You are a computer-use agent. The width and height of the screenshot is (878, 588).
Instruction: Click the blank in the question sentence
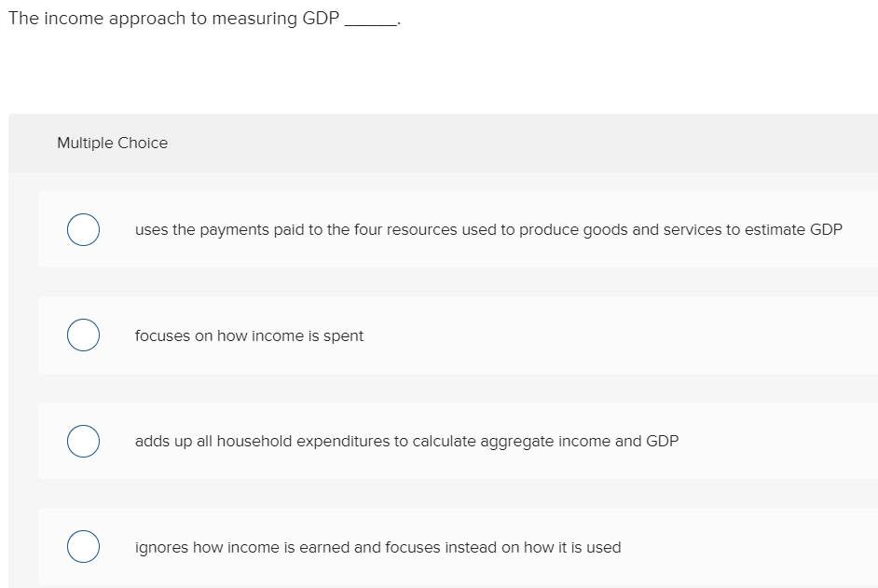click(x=373, y=18)
